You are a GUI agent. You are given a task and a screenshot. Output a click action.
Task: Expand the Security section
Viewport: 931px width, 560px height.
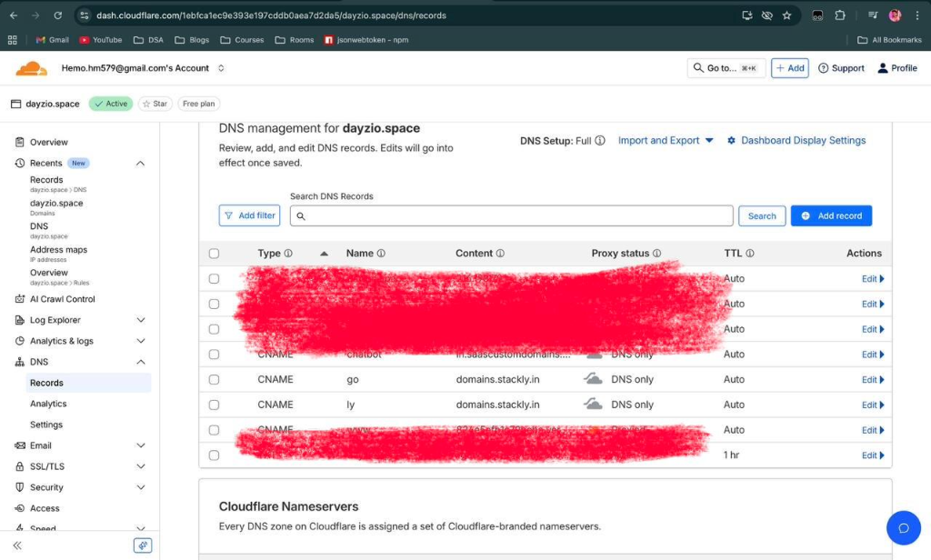click(x=140, y=487)
